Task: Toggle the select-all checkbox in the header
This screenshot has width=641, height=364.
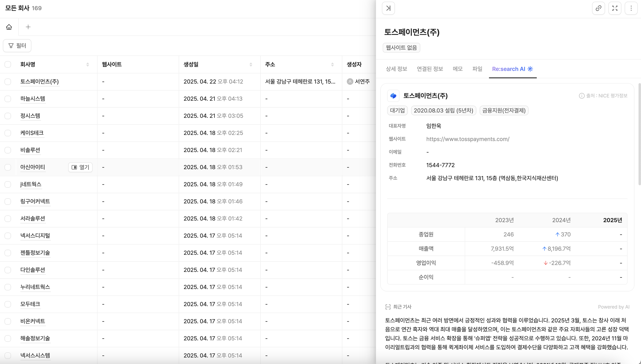Action: pyautogui.click(x=8, y=65)
